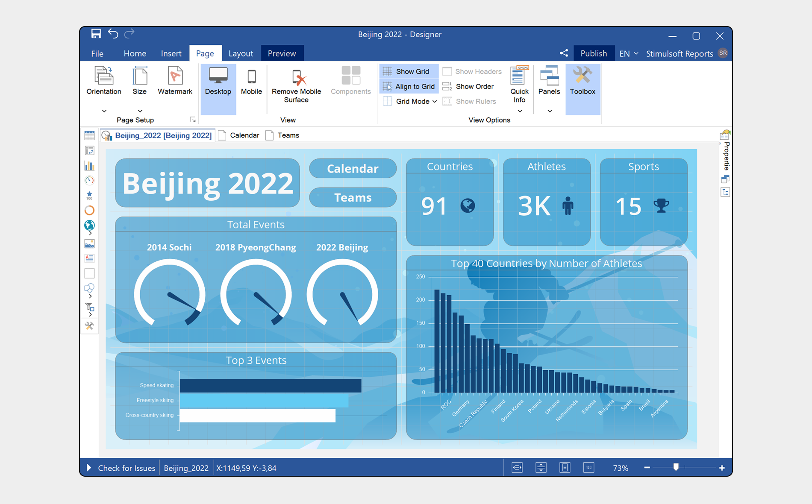Enable Show Order option

pos(469,86)
